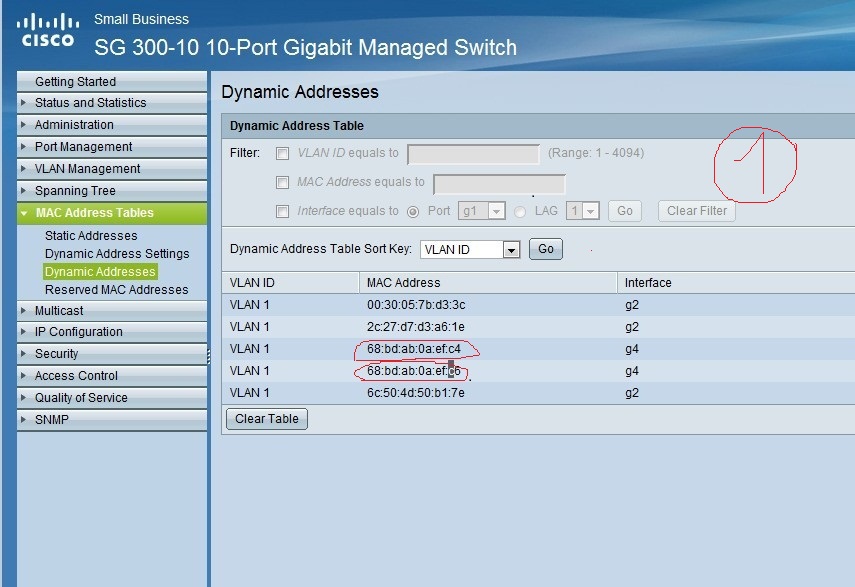This screenshot has width=855, height=587.
Task: Expand Spanning Tree menu arrow
Action: (x=23, y=191)
